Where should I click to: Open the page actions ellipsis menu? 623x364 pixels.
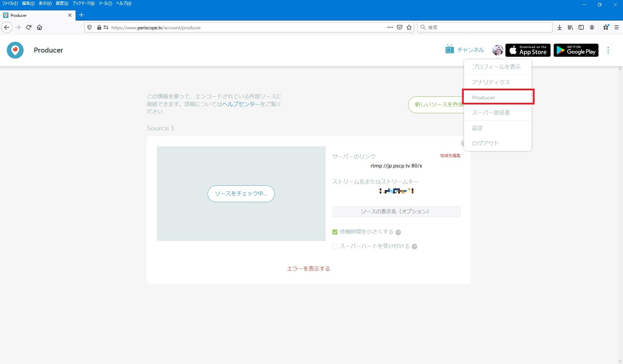390,27
